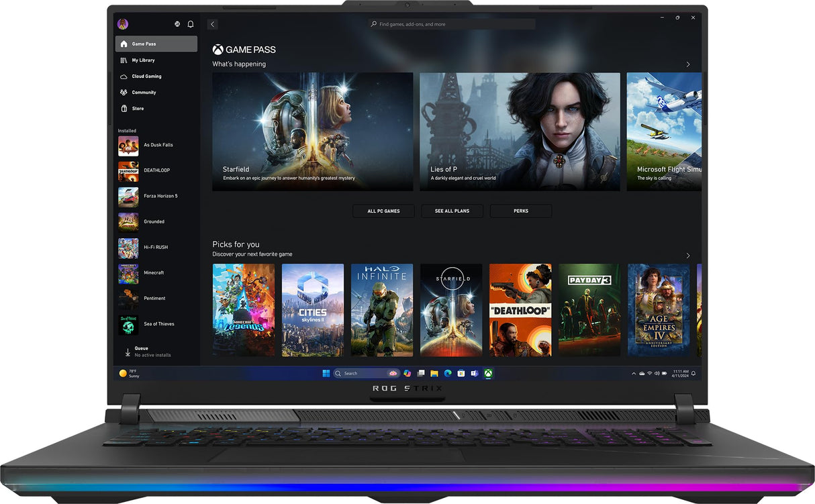Click the Xbox app icon in taskbar
Screen dimensions: 815x504
(488, 373)
